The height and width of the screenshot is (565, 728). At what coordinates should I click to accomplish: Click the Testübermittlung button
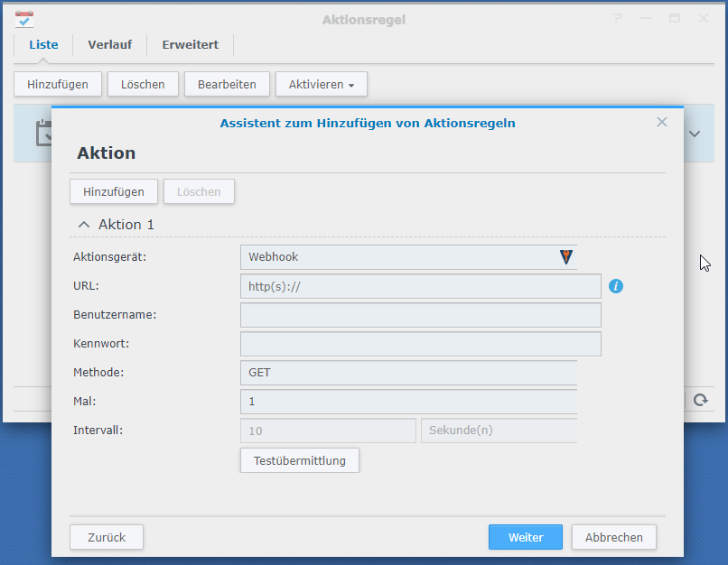300,460
